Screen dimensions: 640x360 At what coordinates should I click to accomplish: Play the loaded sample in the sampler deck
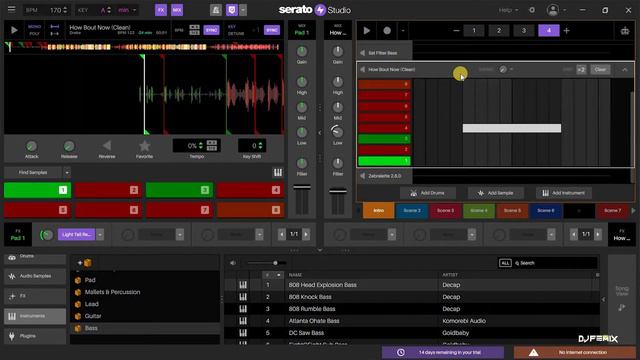(14, 30)
